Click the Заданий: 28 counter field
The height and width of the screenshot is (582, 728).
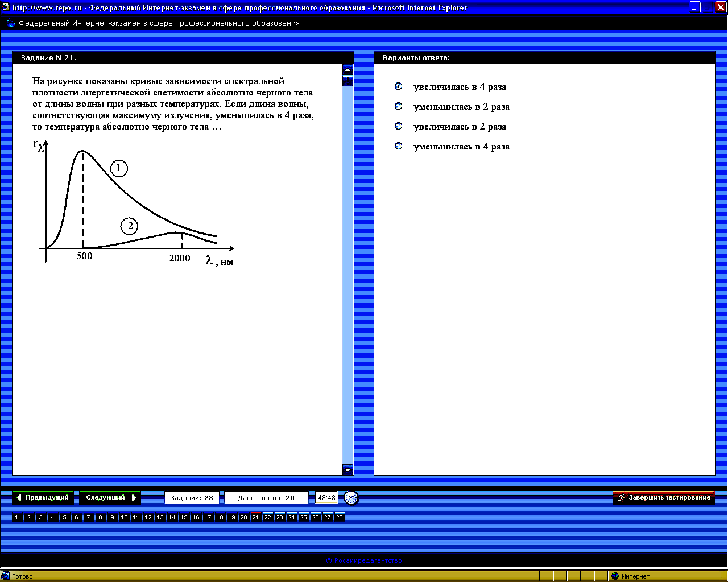click(x=192, y=498)
